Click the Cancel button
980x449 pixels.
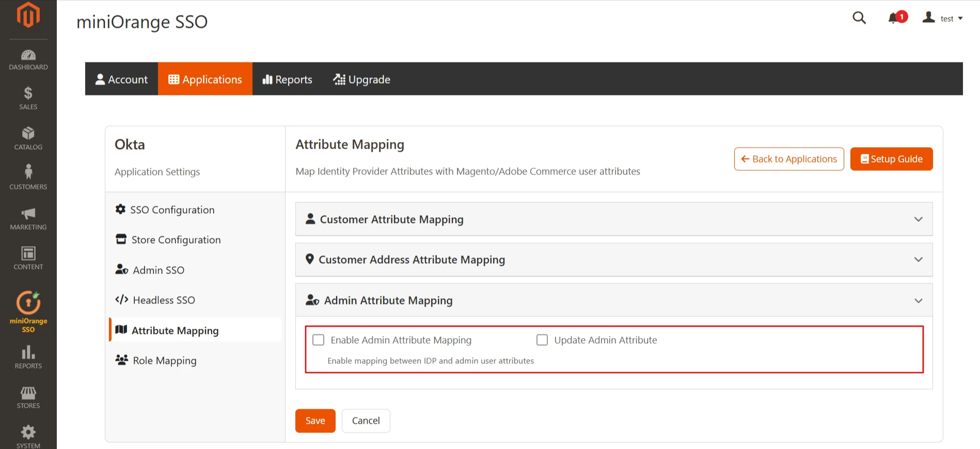(x=366, y=421)
